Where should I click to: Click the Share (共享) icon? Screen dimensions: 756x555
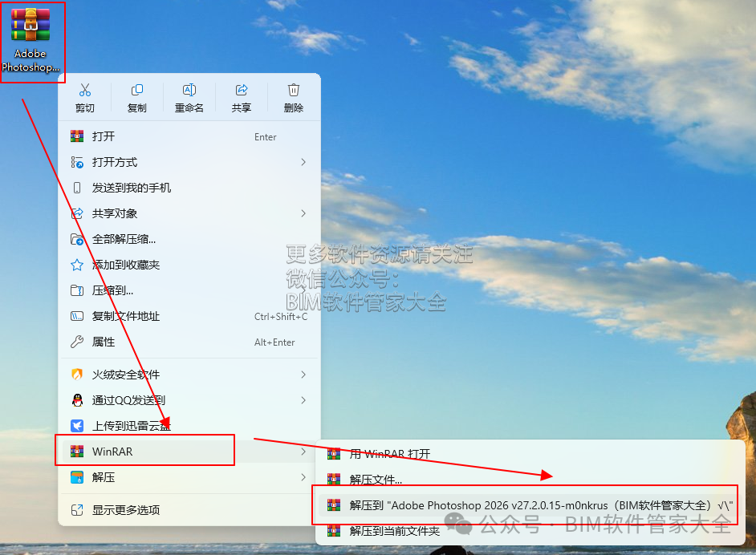tap(241, 90)
